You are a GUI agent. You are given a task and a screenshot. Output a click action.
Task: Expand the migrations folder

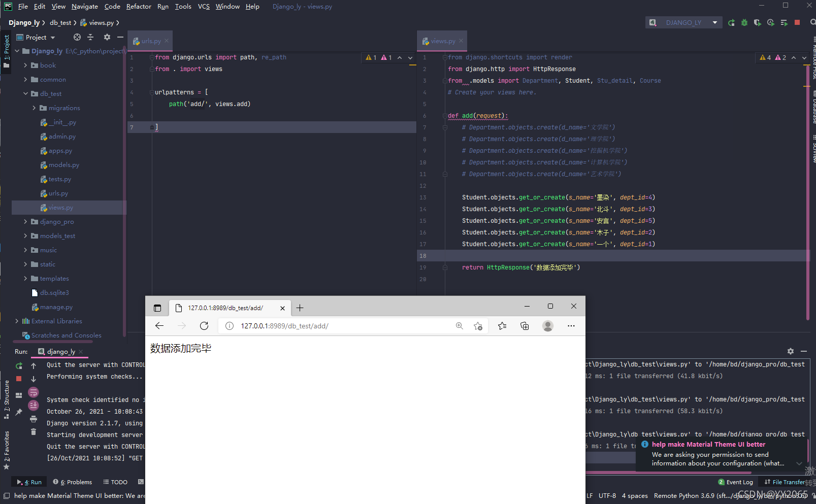click(35, 108)
